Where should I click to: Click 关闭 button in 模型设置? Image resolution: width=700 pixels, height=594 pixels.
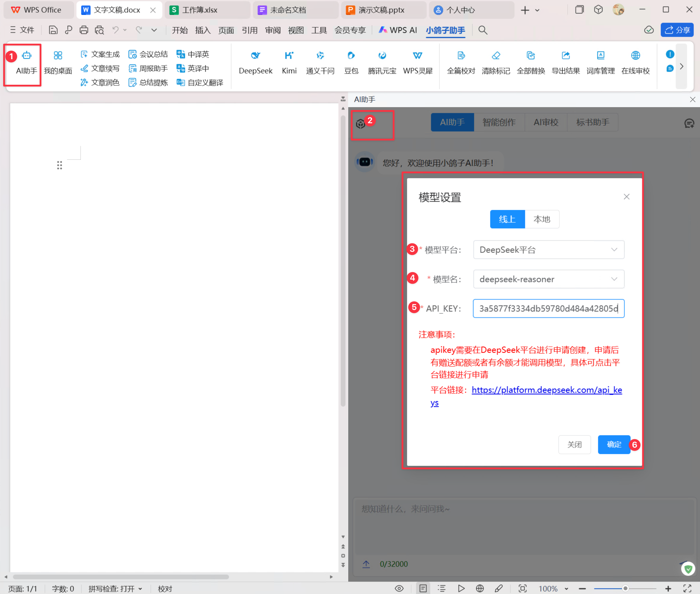(574, 444)
